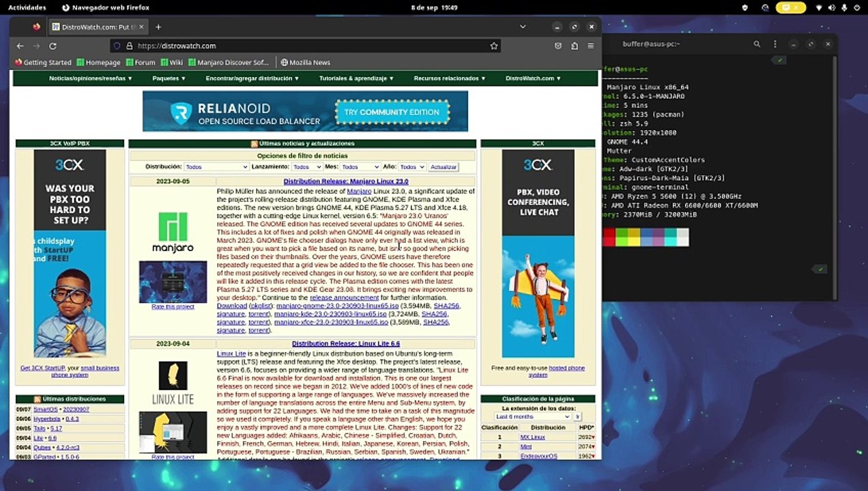The height and width of the screenshot is (491, 868).
Task: Bookmark this page with the star icon
Action: (x=493, y=46)
